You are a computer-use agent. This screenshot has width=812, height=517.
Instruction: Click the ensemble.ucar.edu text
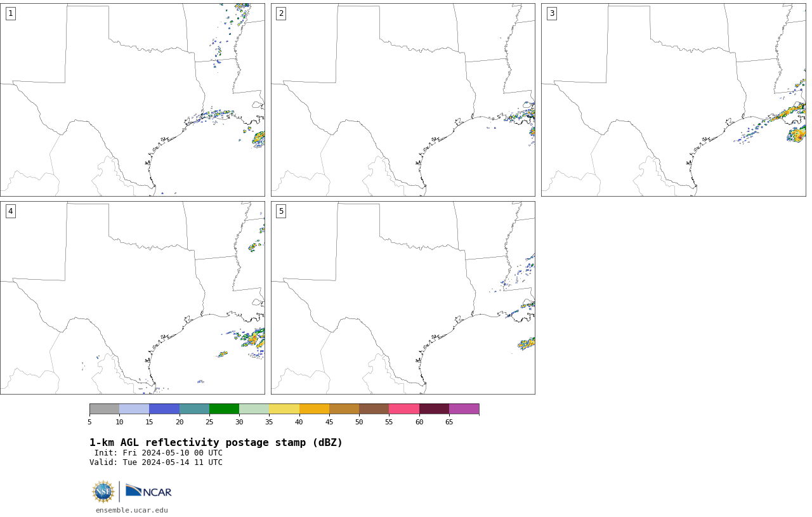[132, 510]
